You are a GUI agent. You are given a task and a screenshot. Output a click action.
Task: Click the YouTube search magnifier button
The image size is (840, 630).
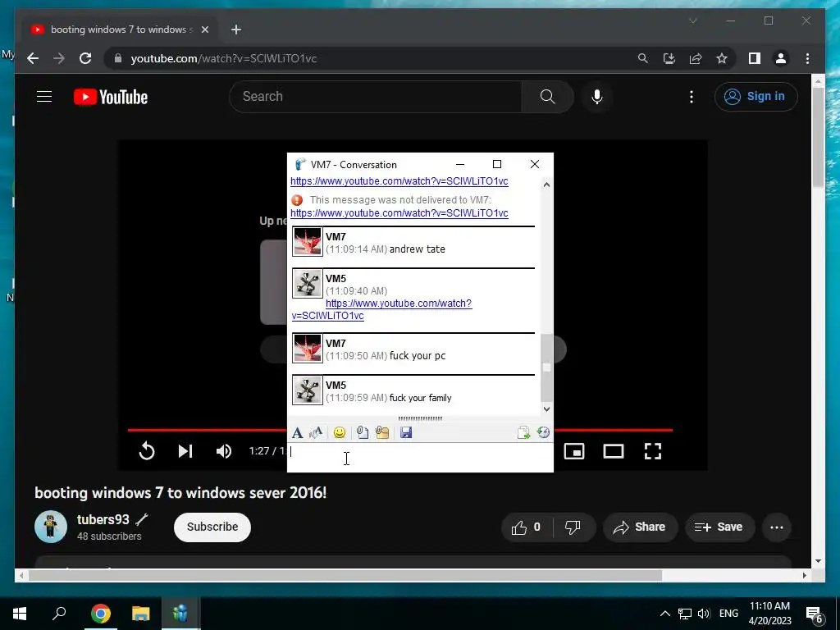click(x=547, y=97)
